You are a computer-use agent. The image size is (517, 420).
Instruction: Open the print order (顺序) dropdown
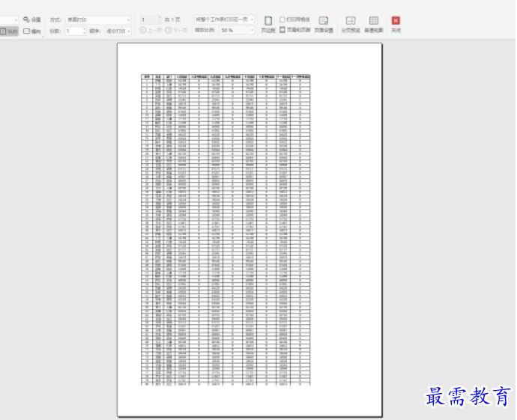tap(118, 31)
